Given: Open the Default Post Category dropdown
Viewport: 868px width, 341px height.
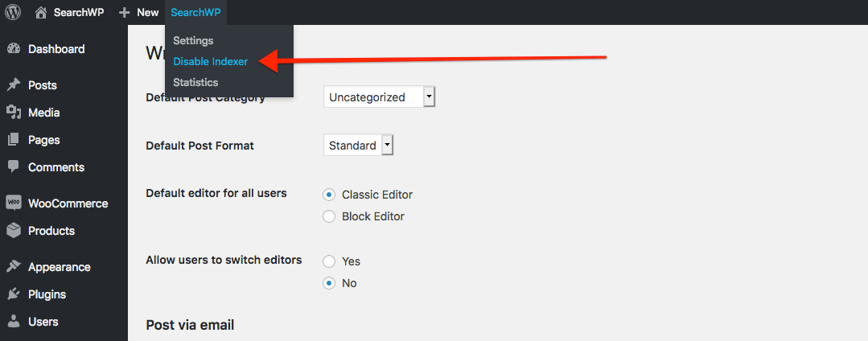Looking at the screenshot, I should pos(379,97).
